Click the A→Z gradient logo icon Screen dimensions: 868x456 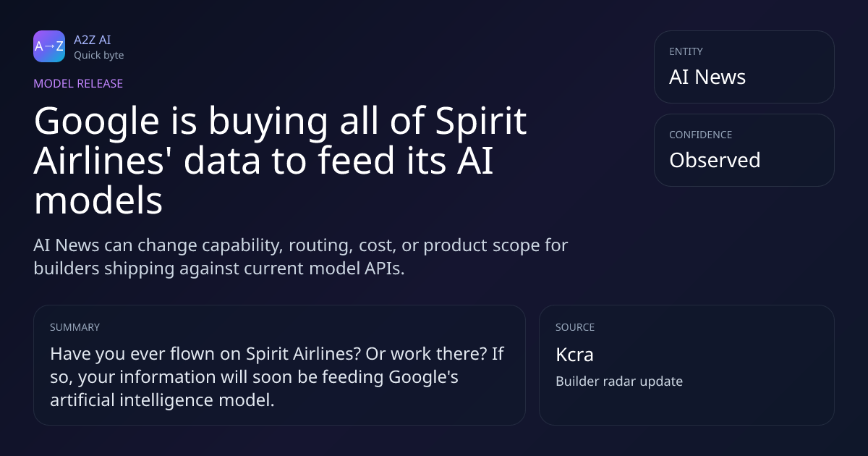click(49, 46)
